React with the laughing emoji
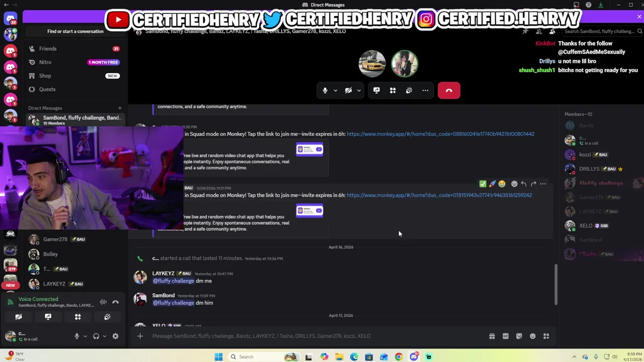The height and width of the screenshot is (362, 644). coord(502,184)
